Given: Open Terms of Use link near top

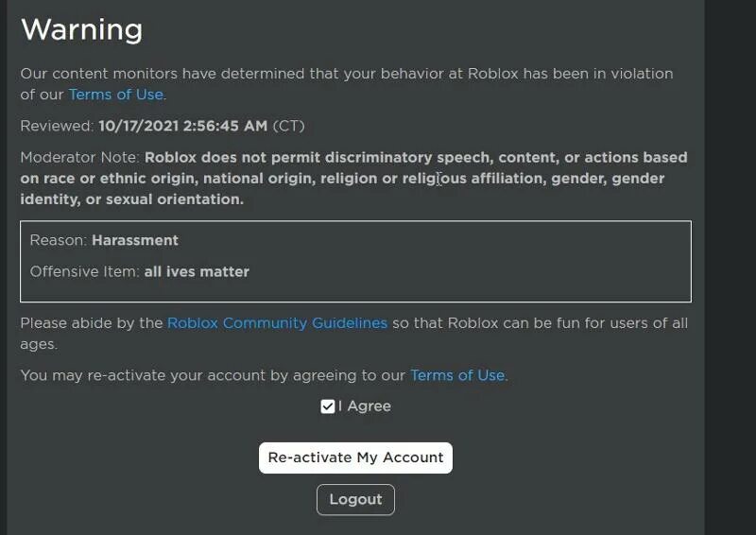Looking at the screenshot, I should [x=115, y=95].
